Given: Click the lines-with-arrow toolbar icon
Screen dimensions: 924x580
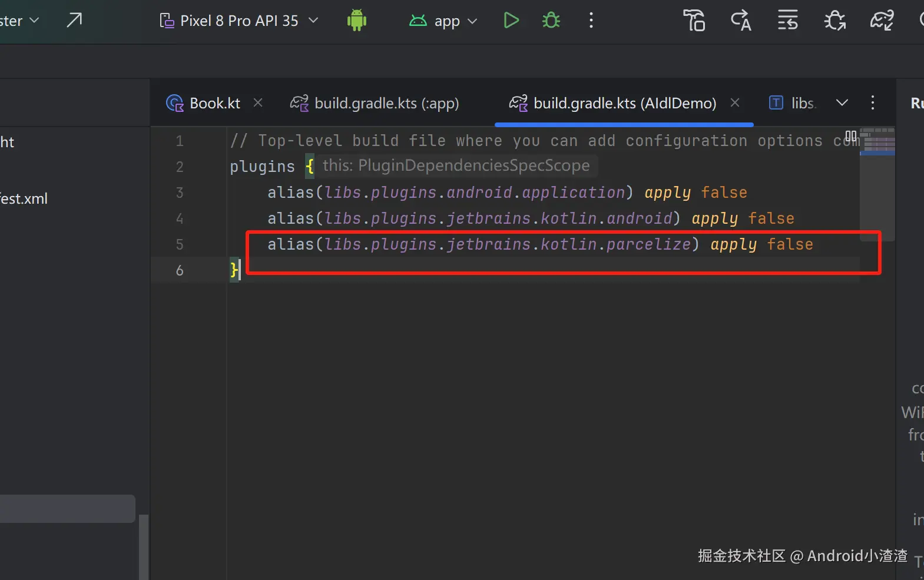Looking at the screenshot, I should click(x=788, y=21).
